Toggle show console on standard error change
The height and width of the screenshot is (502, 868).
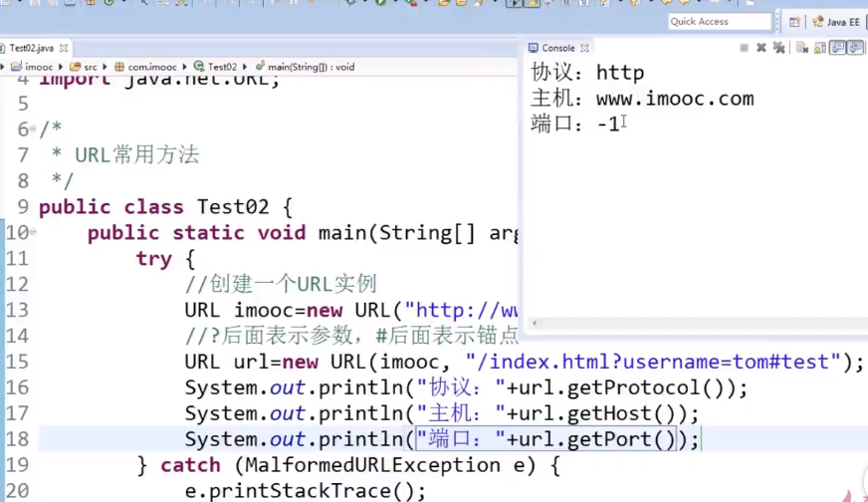tap(856, 48)
